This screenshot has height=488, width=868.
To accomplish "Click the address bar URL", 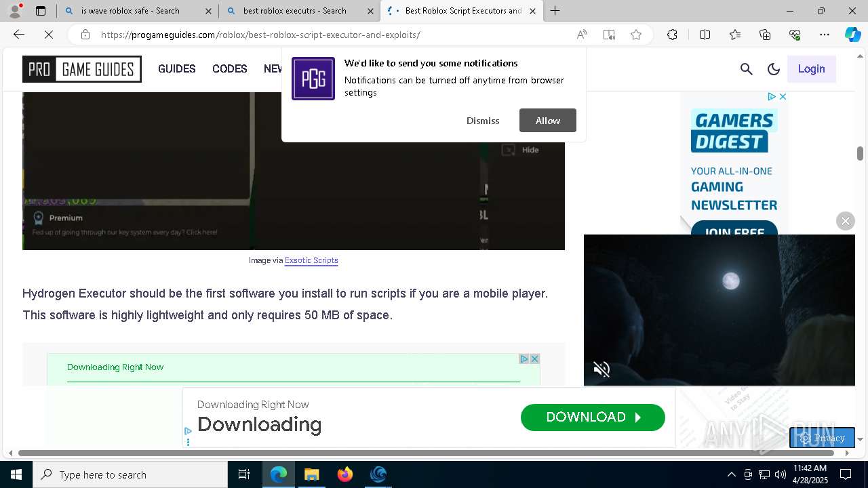I will tap(261, 35).
